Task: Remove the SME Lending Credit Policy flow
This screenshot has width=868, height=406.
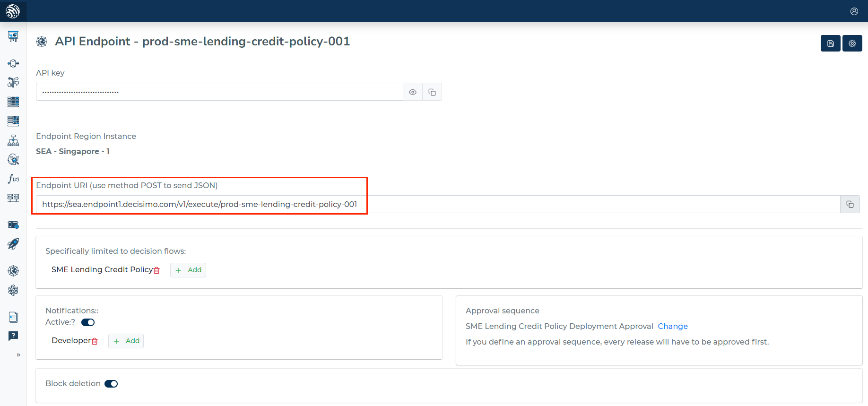Action: point(157,270)
